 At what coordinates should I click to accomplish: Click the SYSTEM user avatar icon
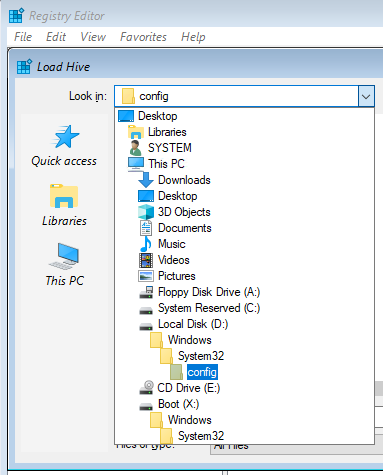click(x=135, y=148)
